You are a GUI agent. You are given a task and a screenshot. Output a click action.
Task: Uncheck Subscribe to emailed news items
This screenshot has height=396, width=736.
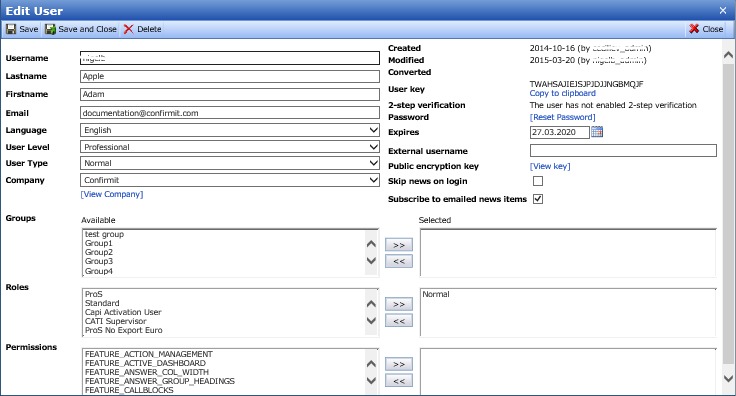(x=538, y=199)
